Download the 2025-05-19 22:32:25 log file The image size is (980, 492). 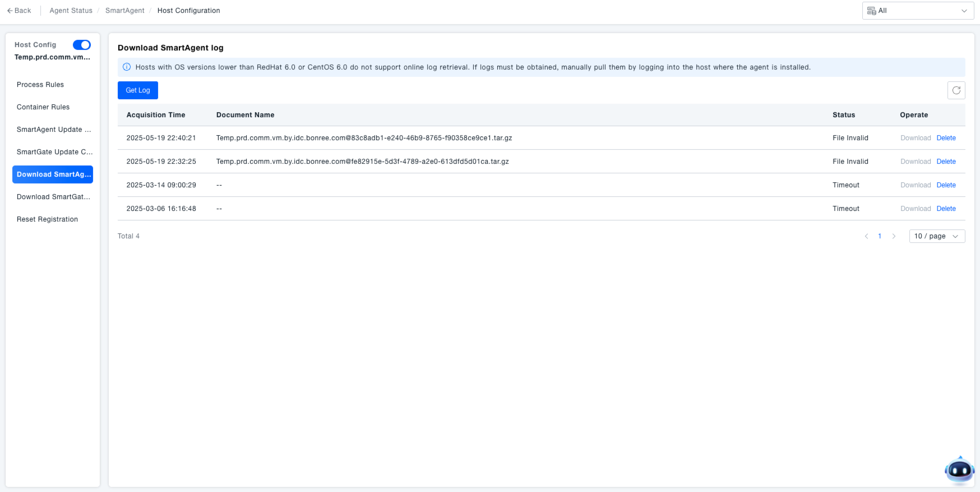point(915,162)
